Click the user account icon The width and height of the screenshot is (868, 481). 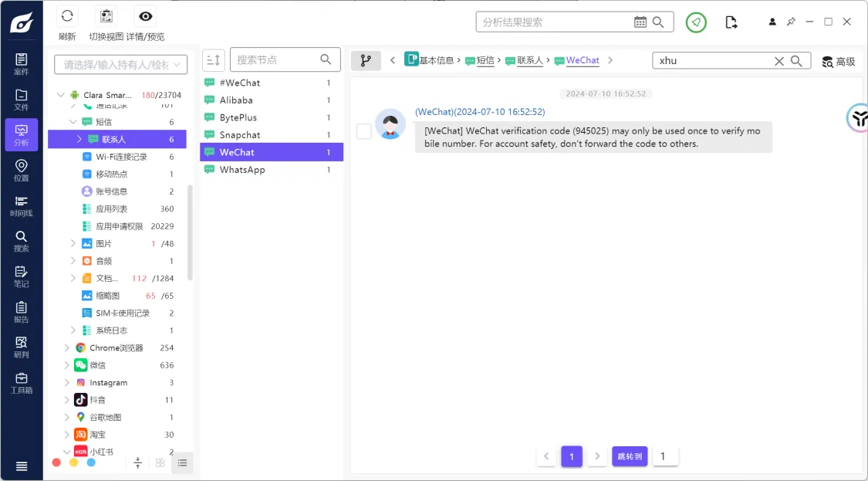[x=772, y=22]
